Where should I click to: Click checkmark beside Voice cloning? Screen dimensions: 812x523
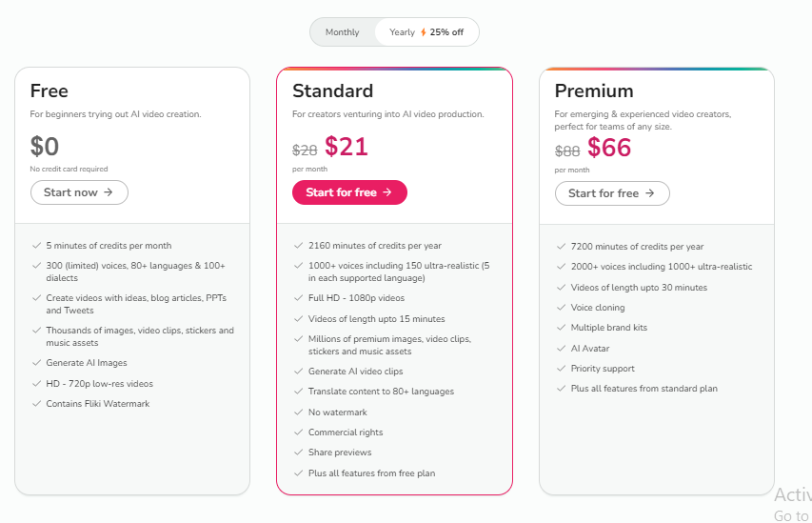point(561,308)
